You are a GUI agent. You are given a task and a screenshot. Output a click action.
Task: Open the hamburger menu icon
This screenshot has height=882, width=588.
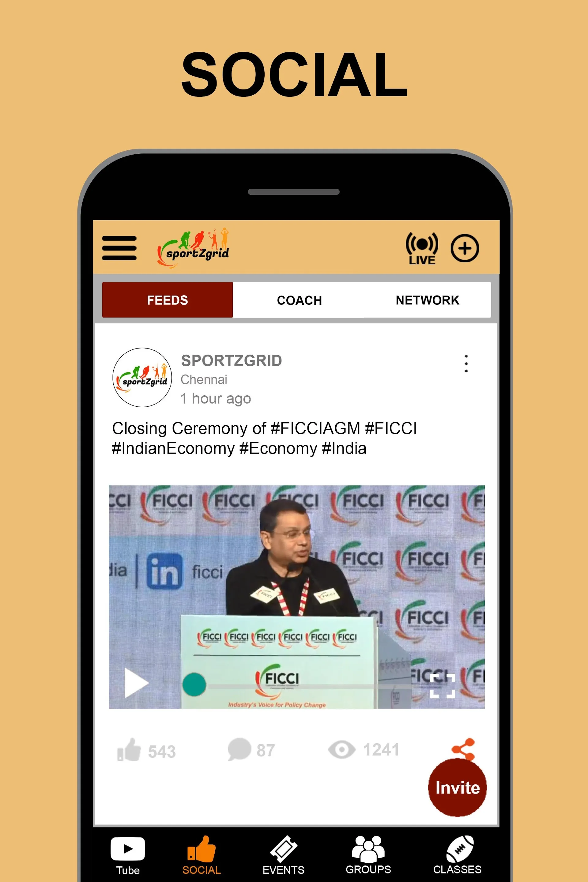(119, 247)
